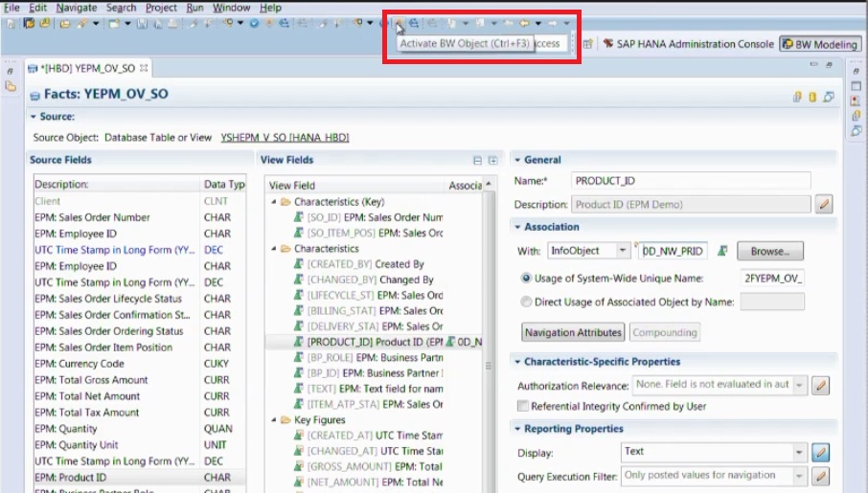Select Usage of System-Wide Unique Name
The width and height of the screenshot is (868, 493).
526,279
